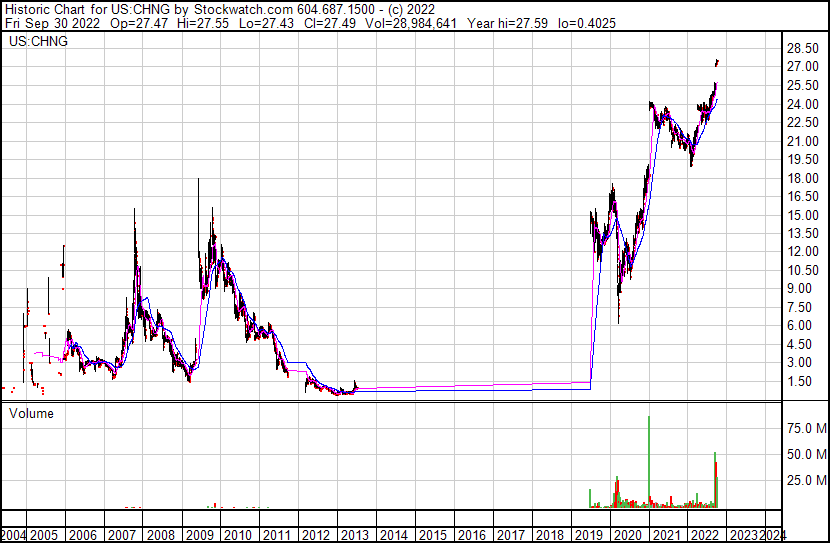Click the 2011 year label on time axis
The image size is (830, 543).
click(x=277, y=535)
